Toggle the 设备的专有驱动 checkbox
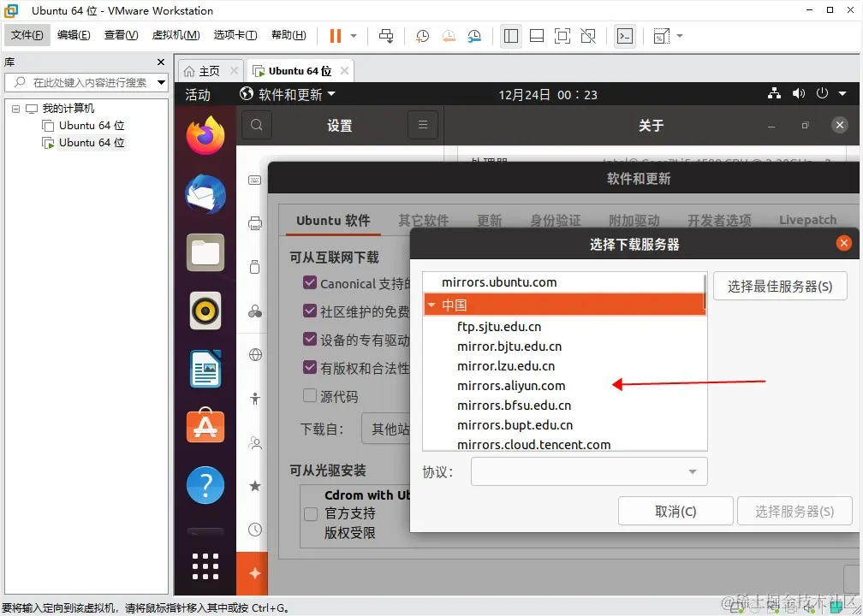863x616 pixels. point(310,339)
